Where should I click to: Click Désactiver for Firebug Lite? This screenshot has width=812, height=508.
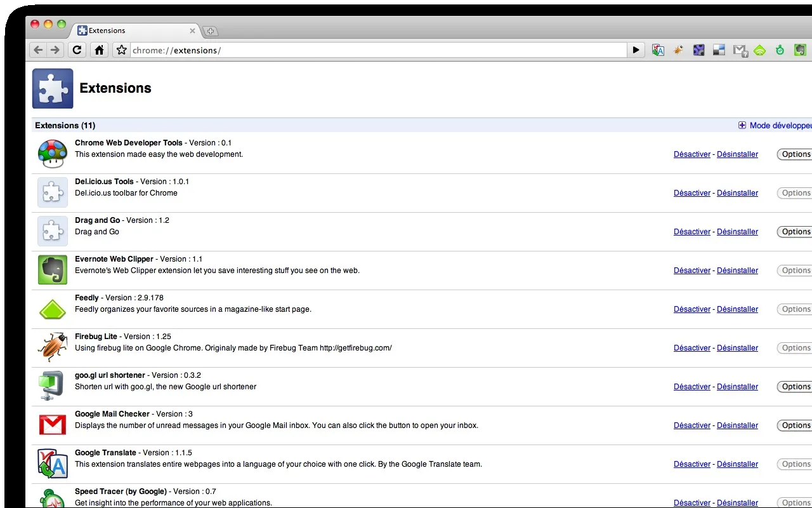[692, 348]
